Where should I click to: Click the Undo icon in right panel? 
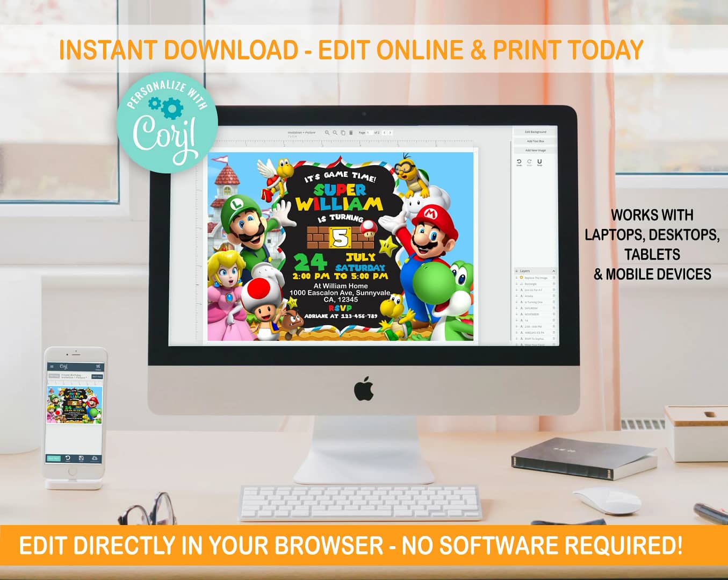pyautogui.click(x=519, y=162)
